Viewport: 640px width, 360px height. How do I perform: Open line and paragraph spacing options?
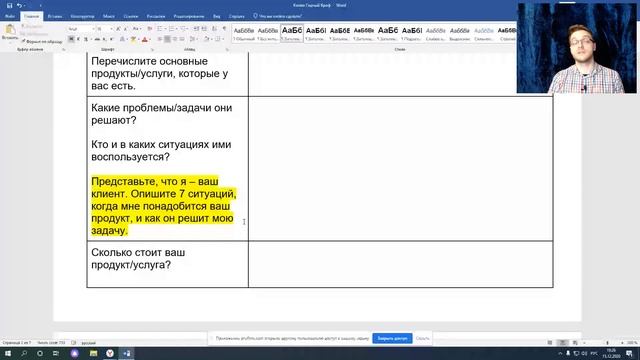point(194,39)
